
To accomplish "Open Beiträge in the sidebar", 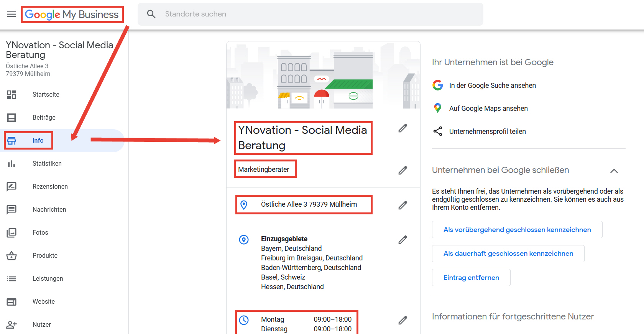I will coord(44,118).
